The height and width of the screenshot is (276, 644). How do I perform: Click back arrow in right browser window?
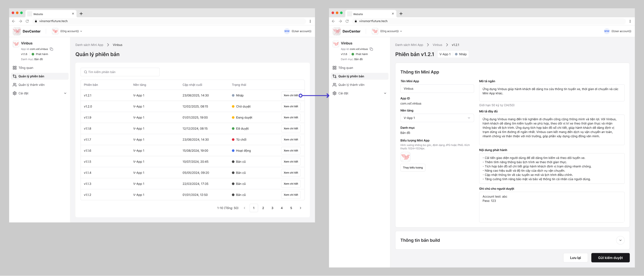(333, 21)
